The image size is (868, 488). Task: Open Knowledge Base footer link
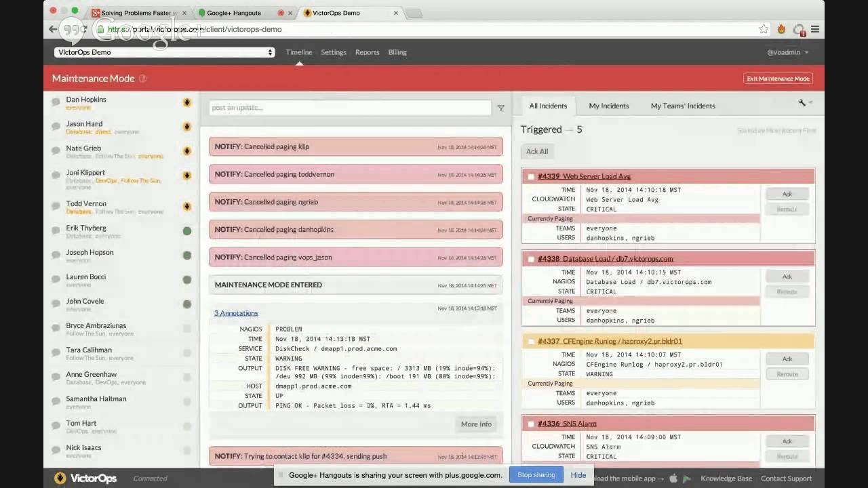point(726,479)
